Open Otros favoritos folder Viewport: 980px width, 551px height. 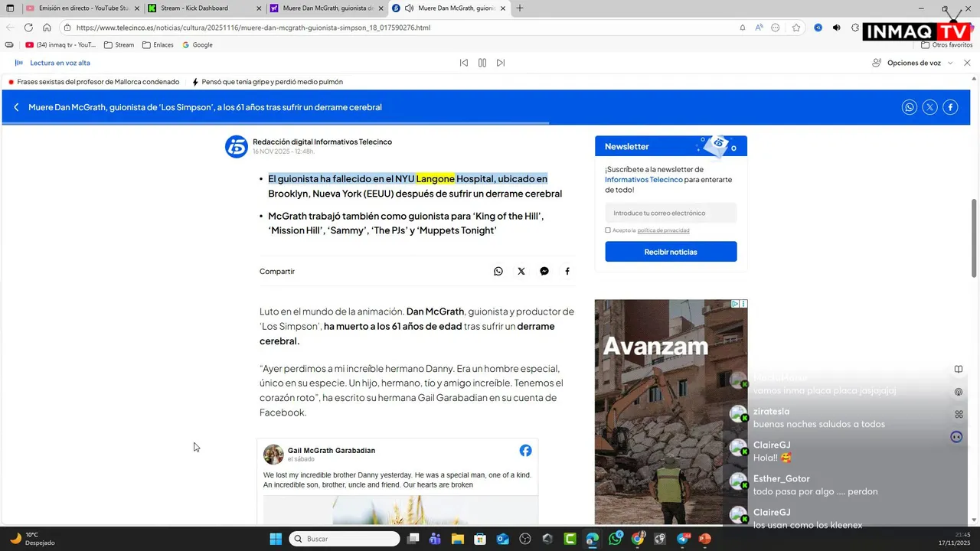tap(947, 45)
